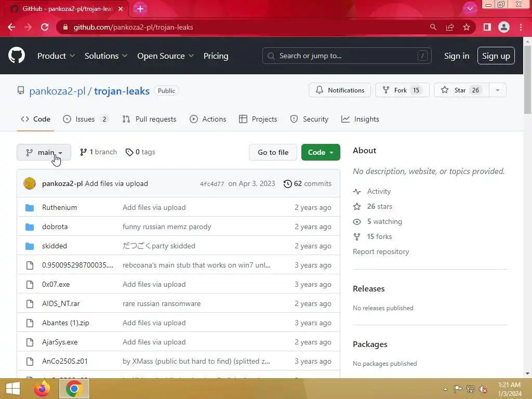Click the Notifications button
Viewport: 532px width, 399px height.
pos(340,90)
